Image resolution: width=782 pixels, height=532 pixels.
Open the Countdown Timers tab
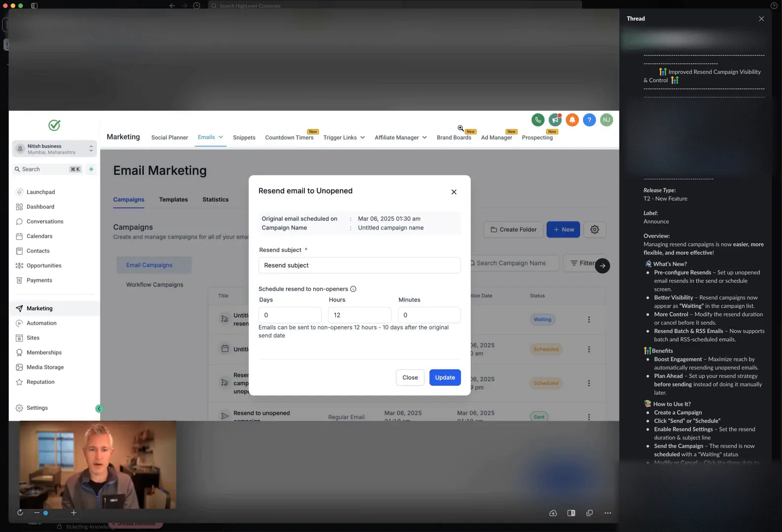[289, 138]
